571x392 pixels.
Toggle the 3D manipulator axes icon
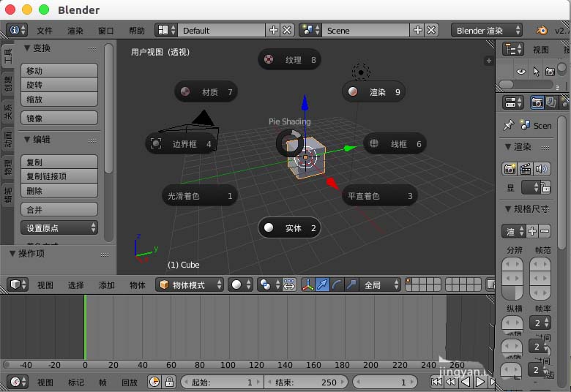click(x=307, y=284)
